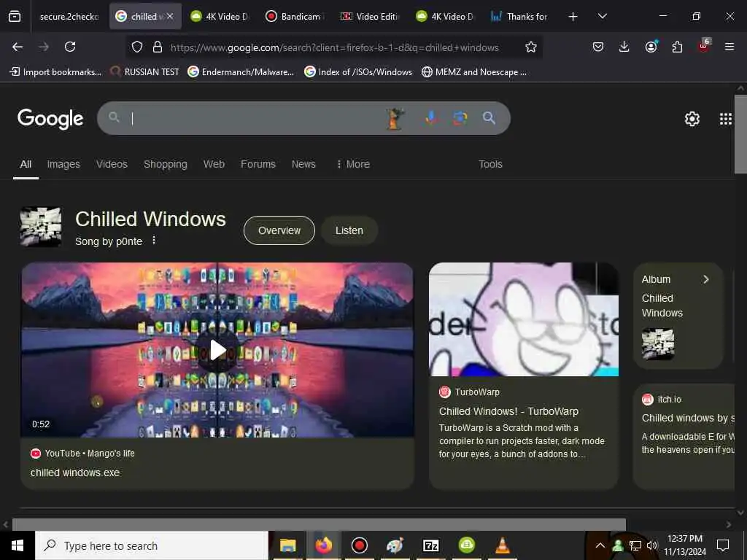
Task: Open Firefox View in tab bar
Action: click(x=15, y=17)
